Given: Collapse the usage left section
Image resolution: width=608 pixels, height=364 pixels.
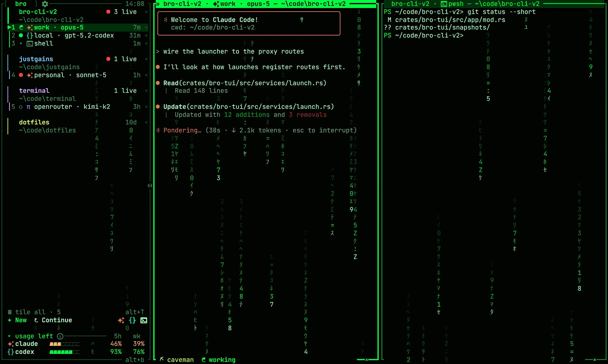Looking at the screenshot, I should [9, 336].
